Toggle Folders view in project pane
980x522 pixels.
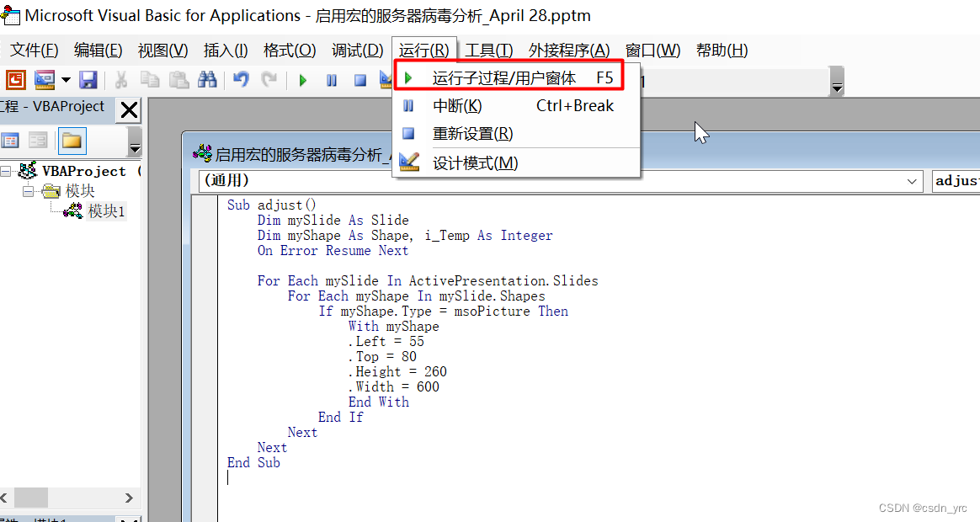pyautogui.click(x=72, y=141)
